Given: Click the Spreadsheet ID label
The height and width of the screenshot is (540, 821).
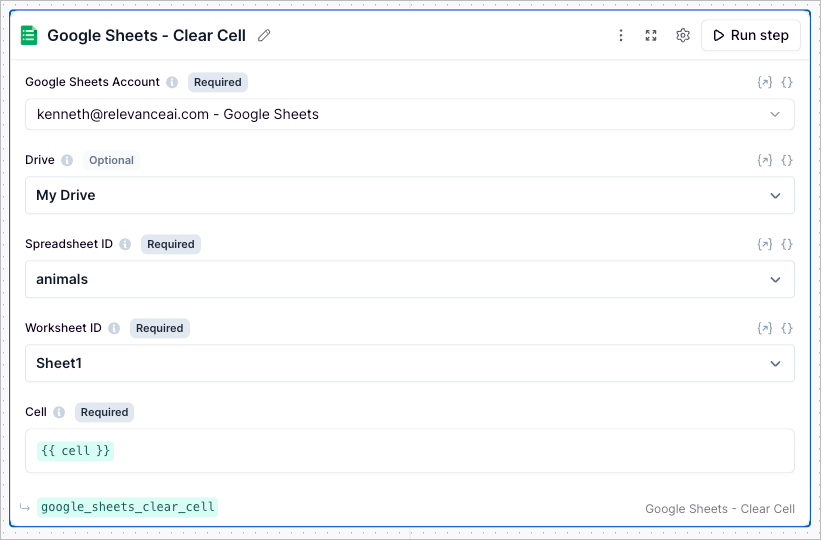Looking at the screenshot, I should (x=69, y=244).
